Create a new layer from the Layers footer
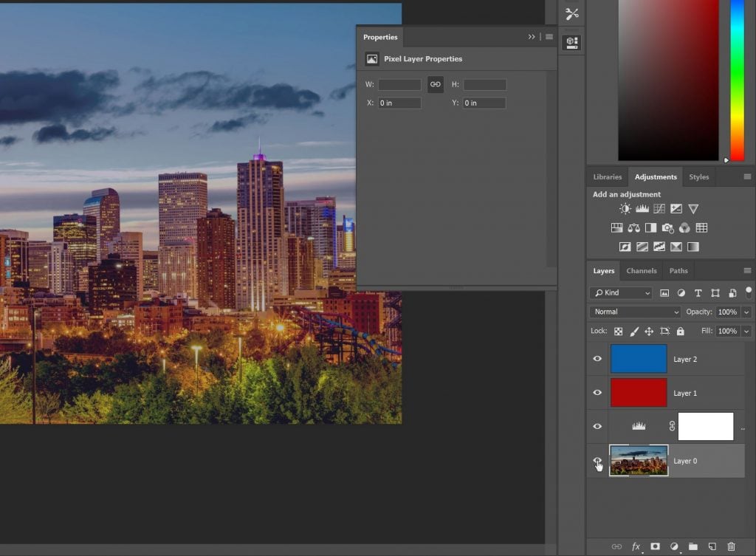This screenshot has height=556, width=756. pyautogui.click(x=712, y=546)
